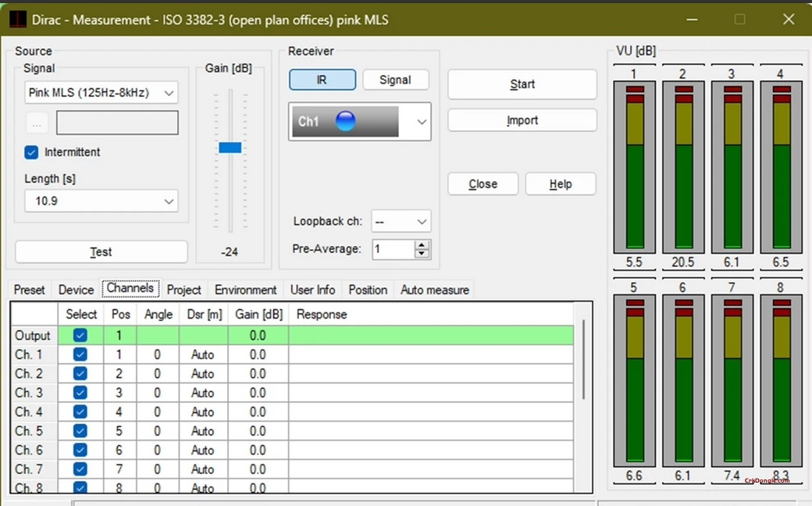Switch to the Position tab
Screen dimensions: 812x506
click(x=368, y=290)
